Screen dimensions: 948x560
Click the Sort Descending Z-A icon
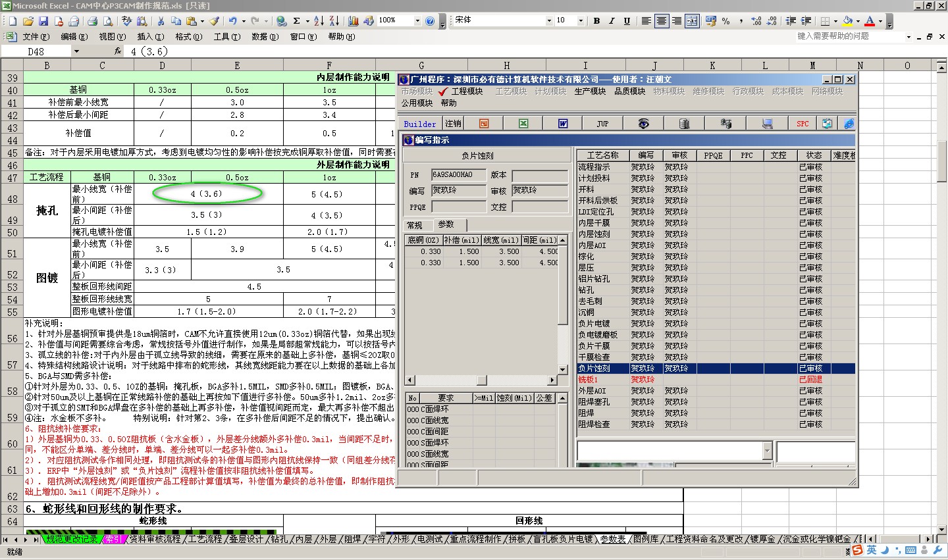click(x=336, y=21)
